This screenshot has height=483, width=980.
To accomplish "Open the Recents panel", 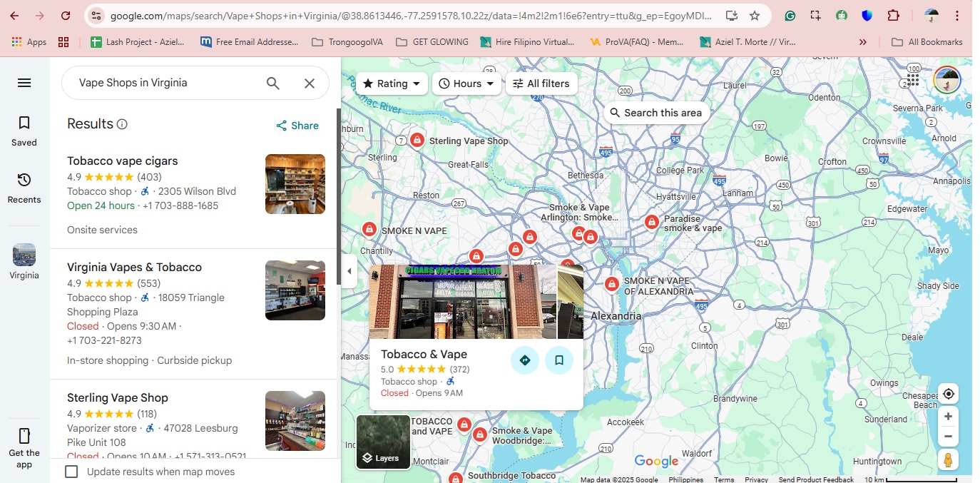I will pos(24,188).
